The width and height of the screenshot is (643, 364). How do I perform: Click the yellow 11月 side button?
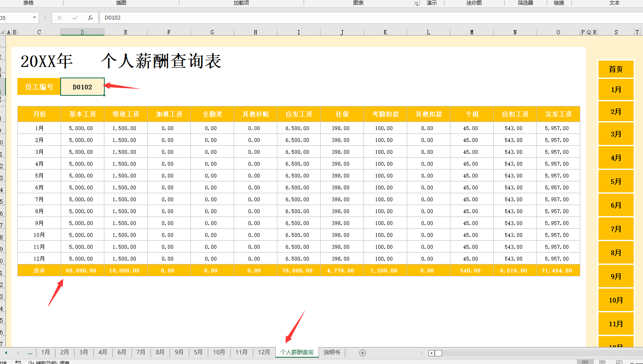pyautogui.click(x=616, y=324)
